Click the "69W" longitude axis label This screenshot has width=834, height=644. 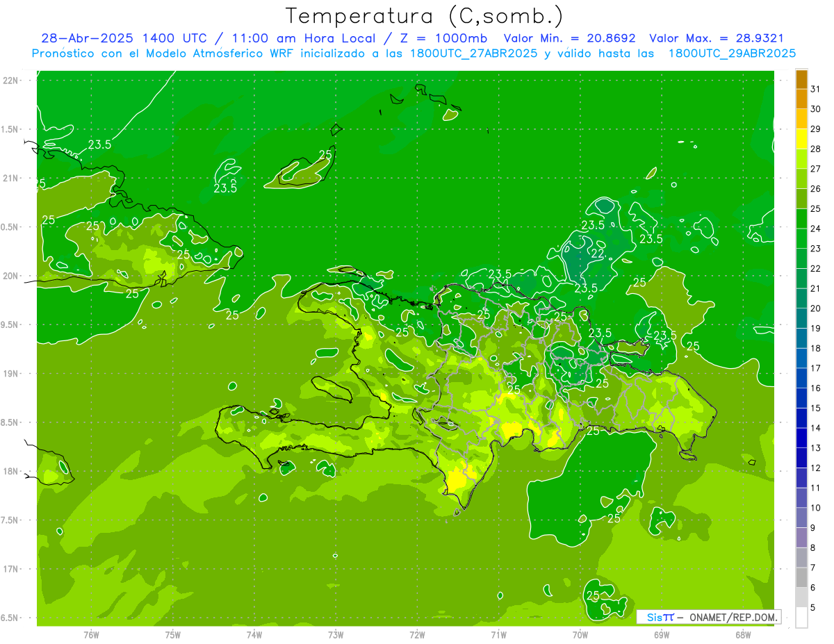tap(662, 635)
